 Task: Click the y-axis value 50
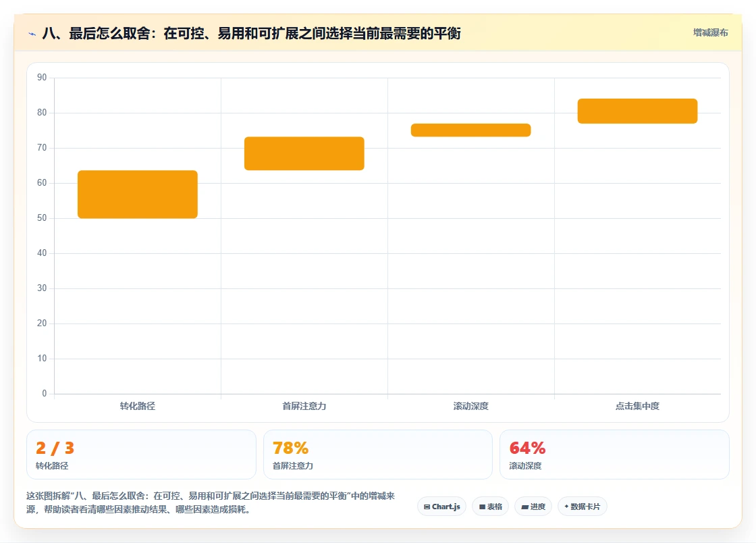pyautogui.click(x=42, y=218)
